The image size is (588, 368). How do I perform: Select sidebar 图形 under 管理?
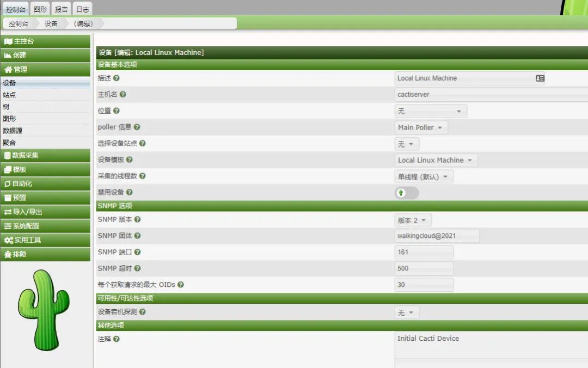45,119
